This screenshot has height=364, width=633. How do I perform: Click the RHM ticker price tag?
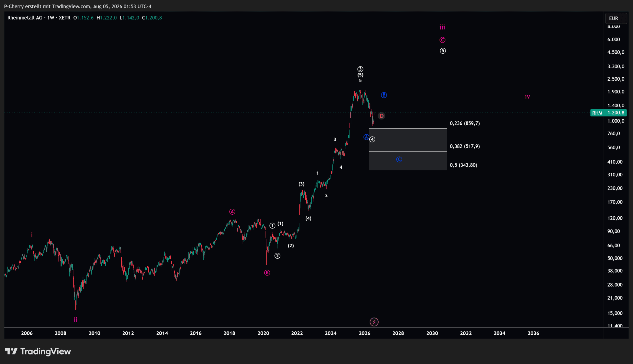click(x=597, y=113)
